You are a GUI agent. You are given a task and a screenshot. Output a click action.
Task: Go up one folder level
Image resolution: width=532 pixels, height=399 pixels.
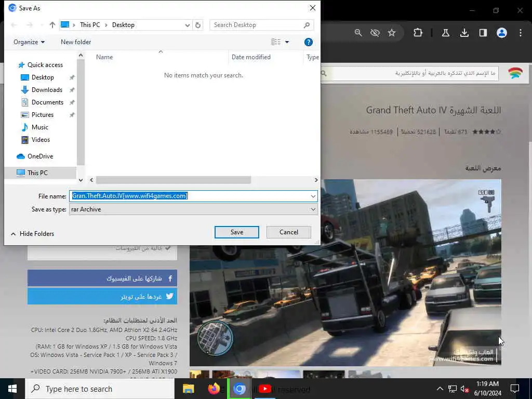52,25
